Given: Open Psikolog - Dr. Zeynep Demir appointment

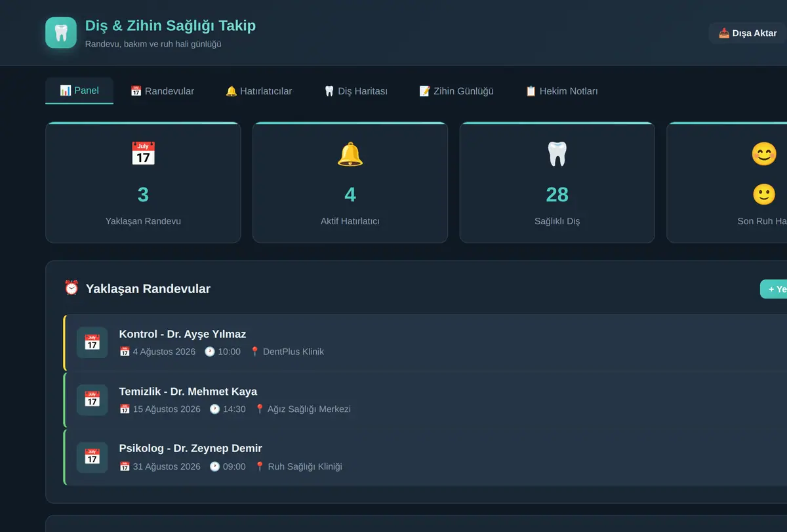Looking at the screenshot, I should (425, 457).
